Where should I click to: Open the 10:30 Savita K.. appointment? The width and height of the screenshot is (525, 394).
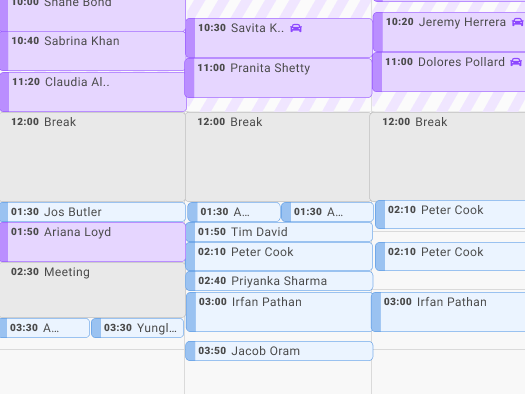click(279, 38)
